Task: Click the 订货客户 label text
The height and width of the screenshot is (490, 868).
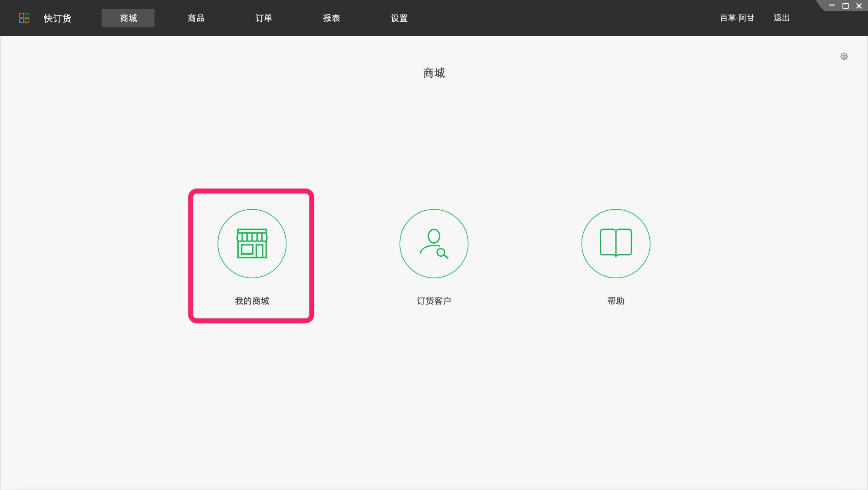Action: click(434, 301)
